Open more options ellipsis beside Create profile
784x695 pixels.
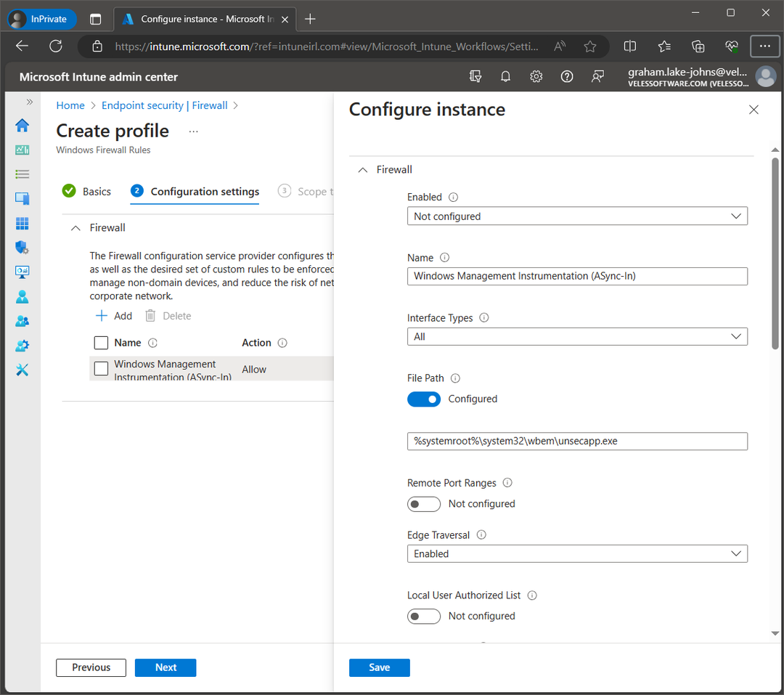(194, 131)
